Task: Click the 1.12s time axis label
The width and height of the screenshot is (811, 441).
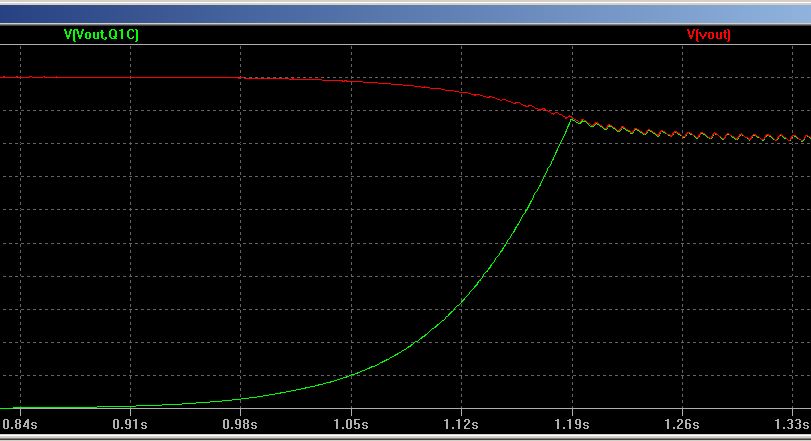Action: [x=461, y=424]
